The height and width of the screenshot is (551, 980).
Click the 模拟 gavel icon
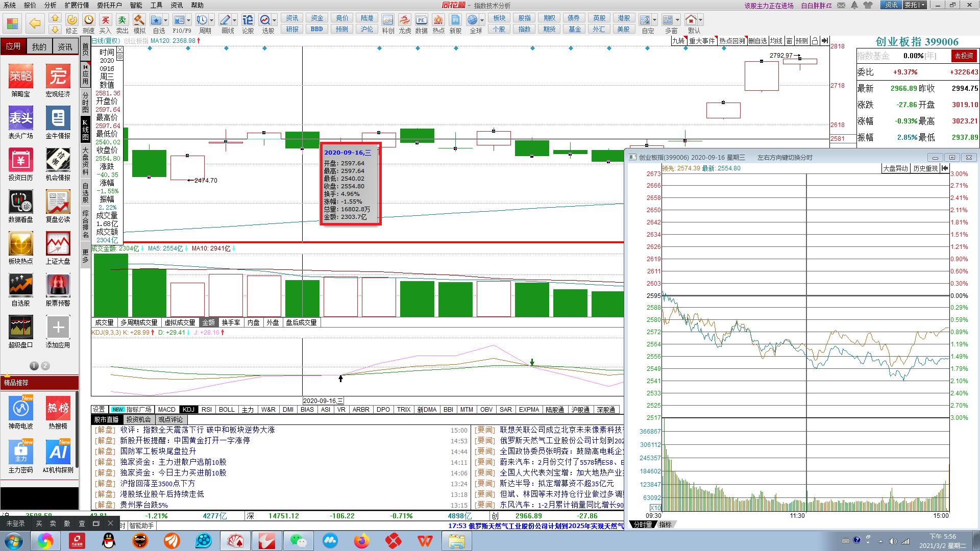139,20
